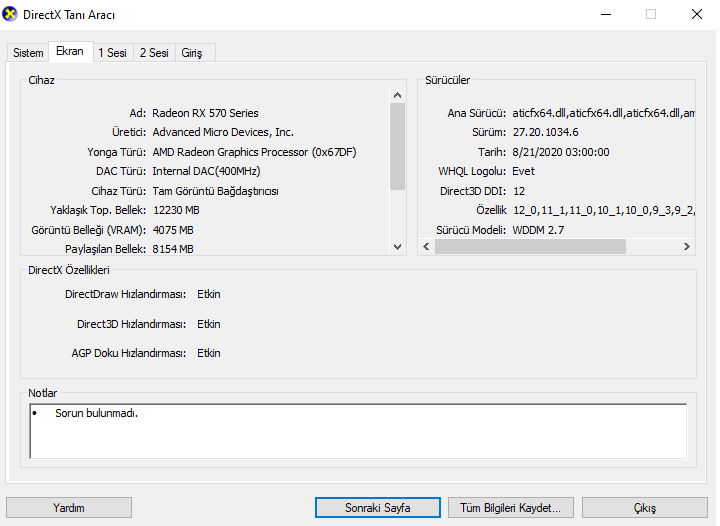Click the '8154 MB' shared memory value

pos(173,249)
